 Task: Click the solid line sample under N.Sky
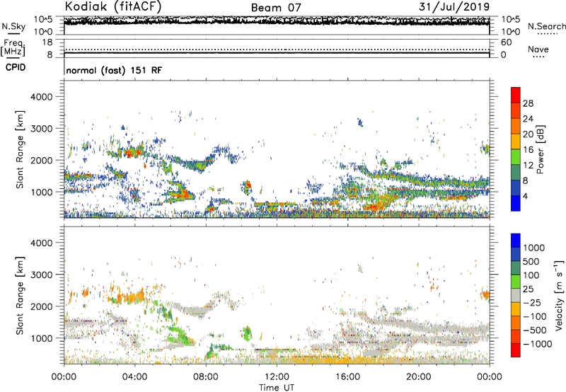pyautogui.click(x=13, y=33)
